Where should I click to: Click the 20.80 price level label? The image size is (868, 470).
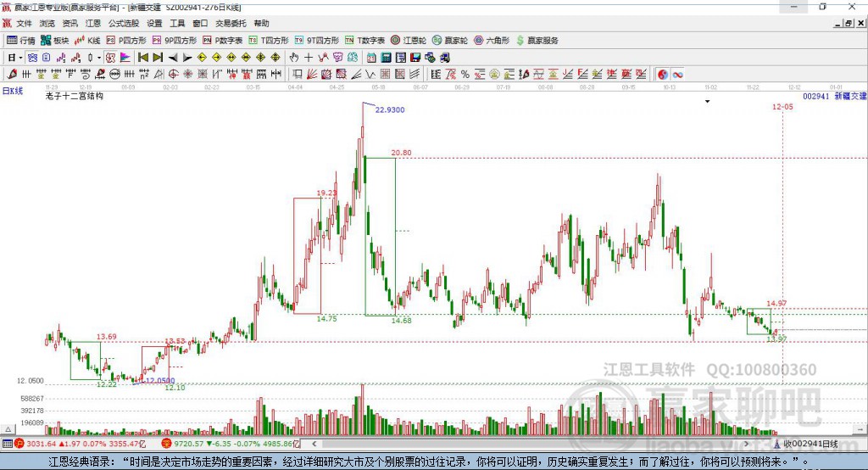[401, 153]
